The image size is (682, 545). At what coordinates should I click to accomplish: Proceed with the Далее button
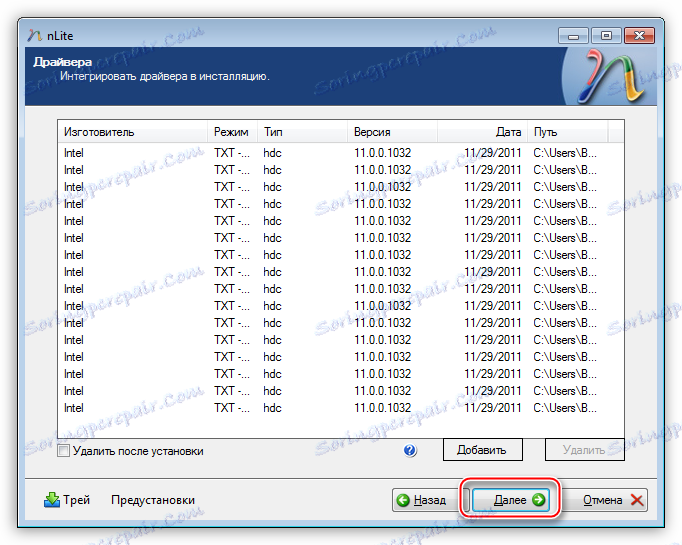tap(511, 500)
